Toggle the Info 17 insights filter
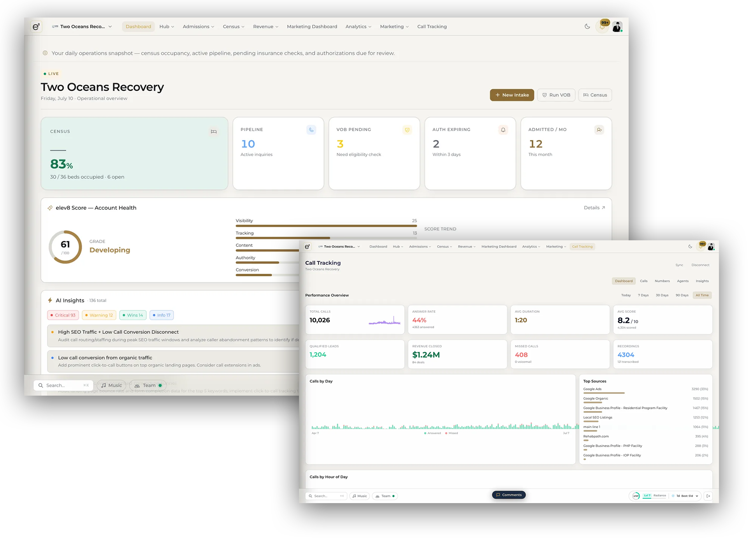Screen dimensions: 754x560 162,315
